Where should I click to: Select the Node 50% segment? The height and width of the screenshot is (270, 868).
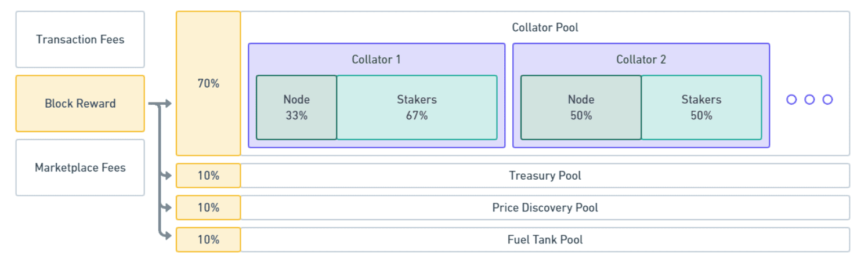[581, 108]
